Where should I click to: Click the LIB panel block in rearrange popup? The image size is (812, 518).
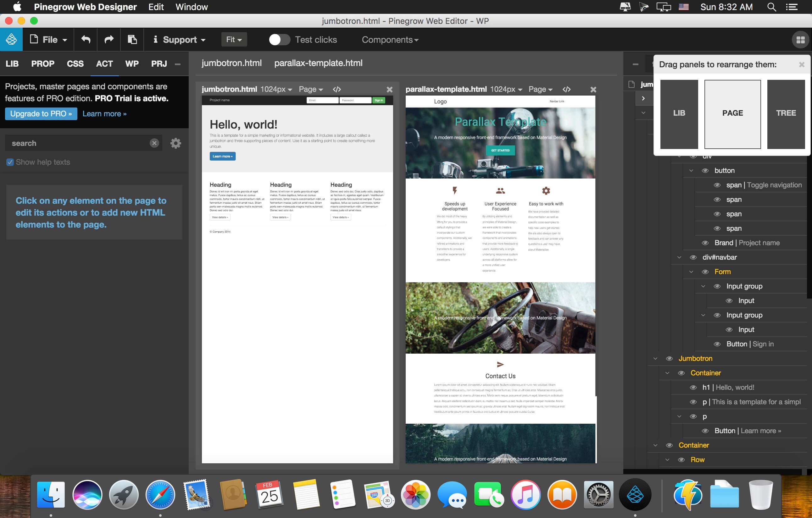pyautogui.click(x=679, y=114)
